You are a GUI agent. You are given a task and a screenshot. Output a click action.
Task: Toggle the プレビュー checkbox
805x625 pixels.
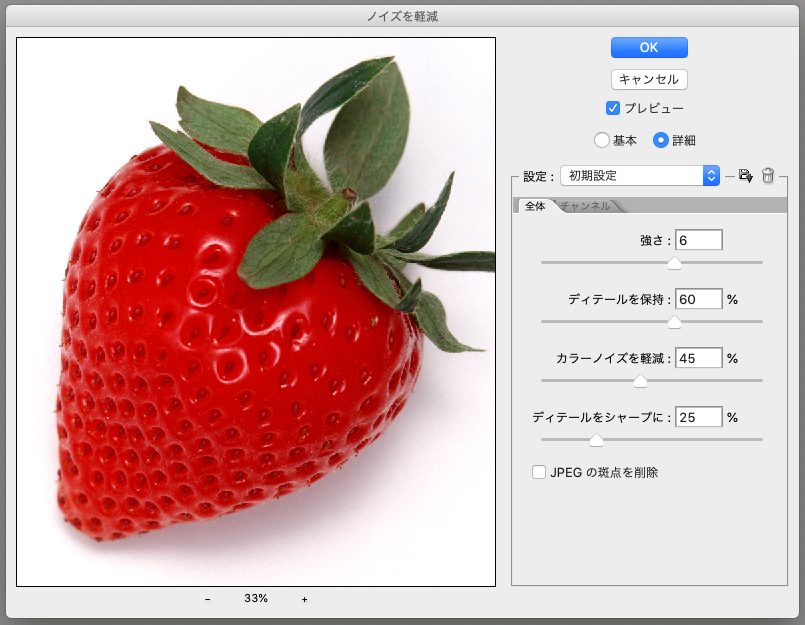click(614, 108)
